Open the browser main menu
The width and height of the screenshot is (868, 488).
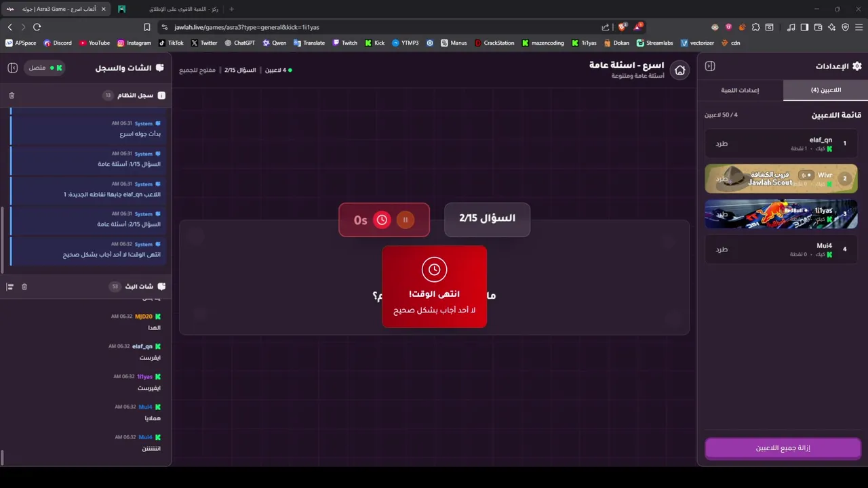[x=859, y=27]
